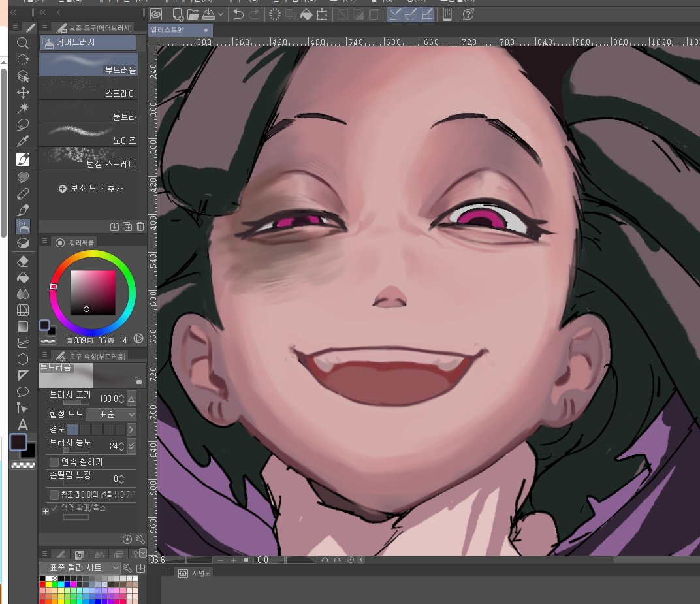Open the 도구 속성[부드러움] panel tab
The height and width of the screenshot is (604, 700).
91,356
